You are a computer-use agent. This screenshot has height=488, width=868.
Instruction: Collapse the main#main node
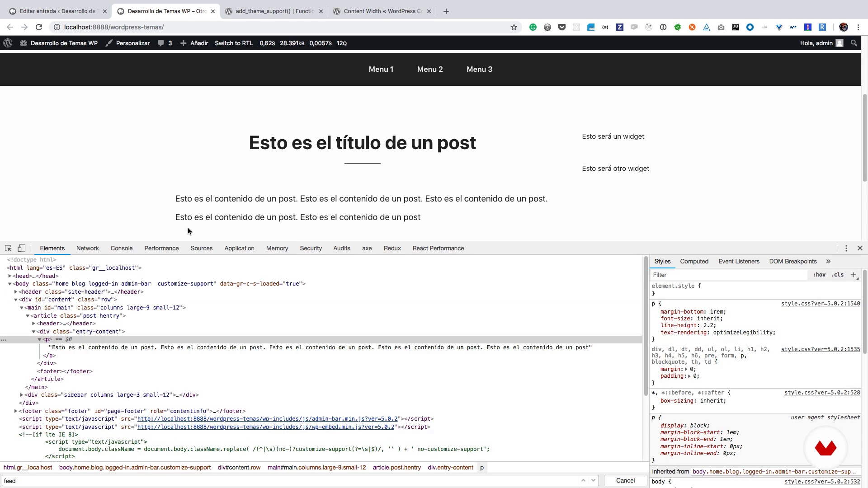coord(22,308)
